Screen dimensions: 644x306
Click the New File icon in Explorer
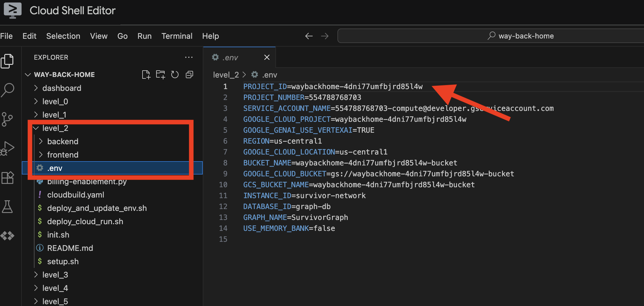pyautogui.click(x=146, y=75)
